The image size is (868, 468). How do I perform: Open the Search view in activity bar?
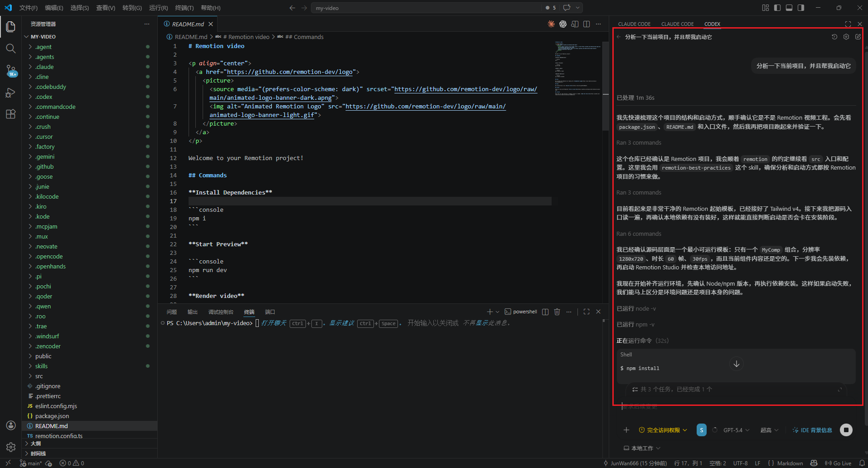pyautogui.click(x=11, y=49)
